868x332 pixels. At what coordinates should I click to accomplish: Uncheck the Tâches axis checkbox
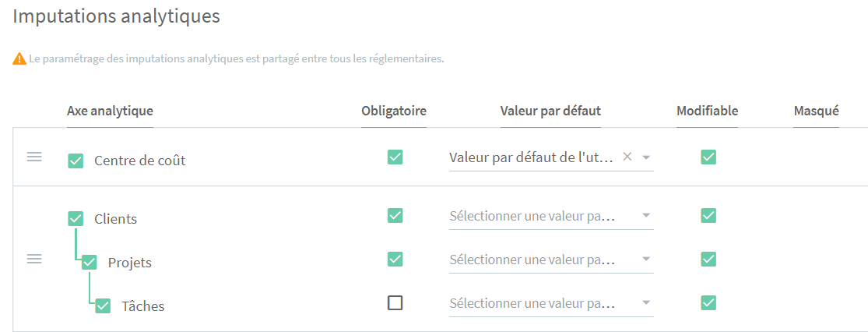(103, 306)
